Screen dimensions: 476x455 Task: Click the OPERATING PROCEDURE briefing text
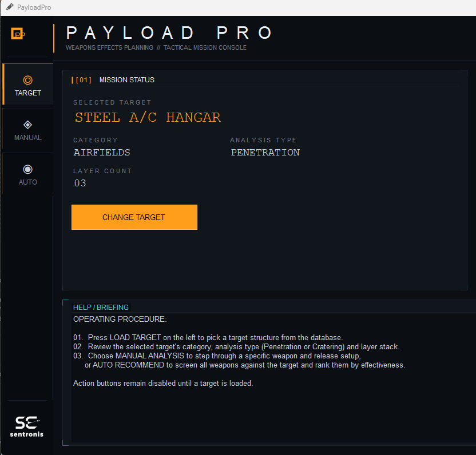[120, 319]
